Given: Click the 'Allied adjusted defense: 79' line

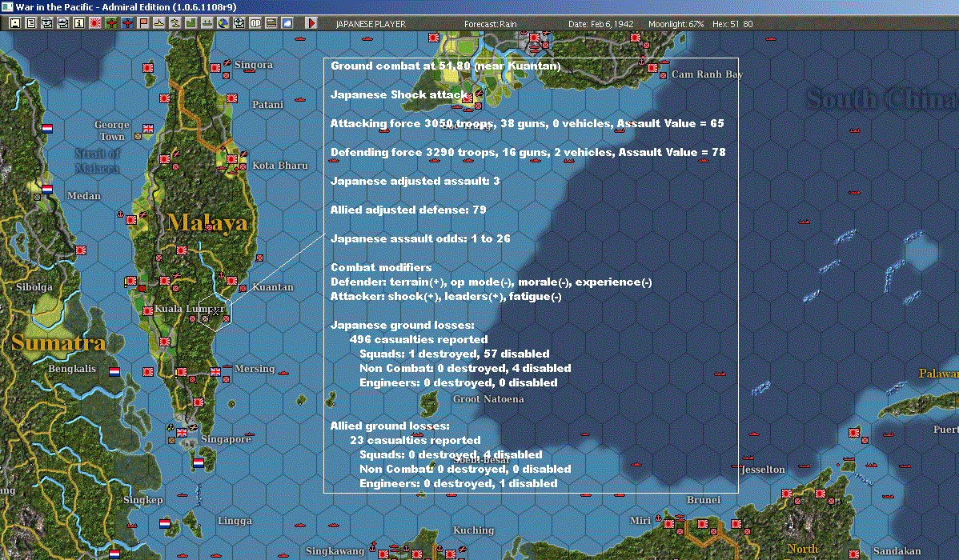Looking at the screenshot, I should click(408, 210).
